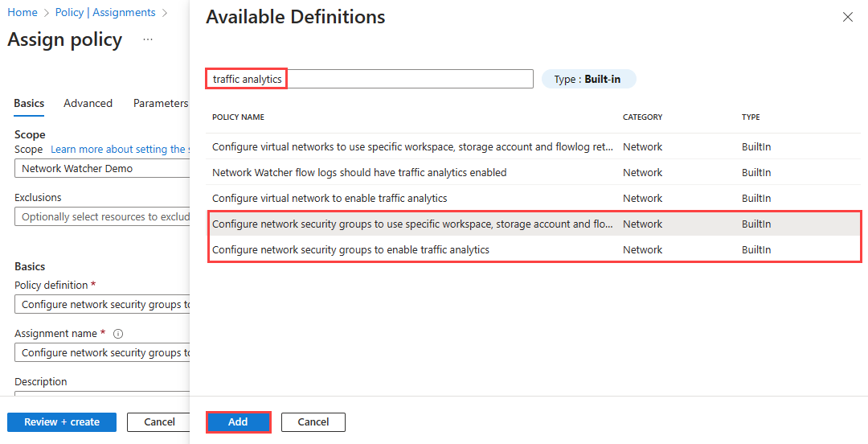Select Configure network security groups to enable traffic analytics

[x=350, y=250]
